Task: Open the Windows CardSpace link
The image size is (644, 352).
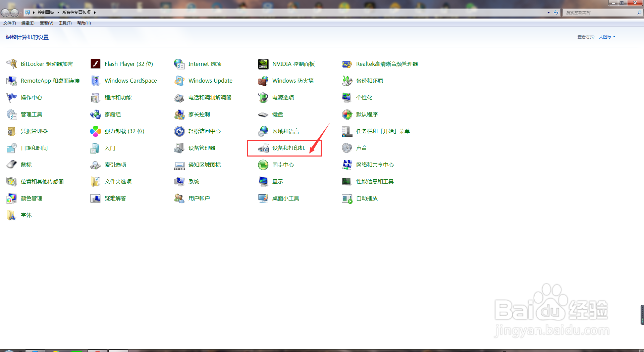Action: point(131,81)
